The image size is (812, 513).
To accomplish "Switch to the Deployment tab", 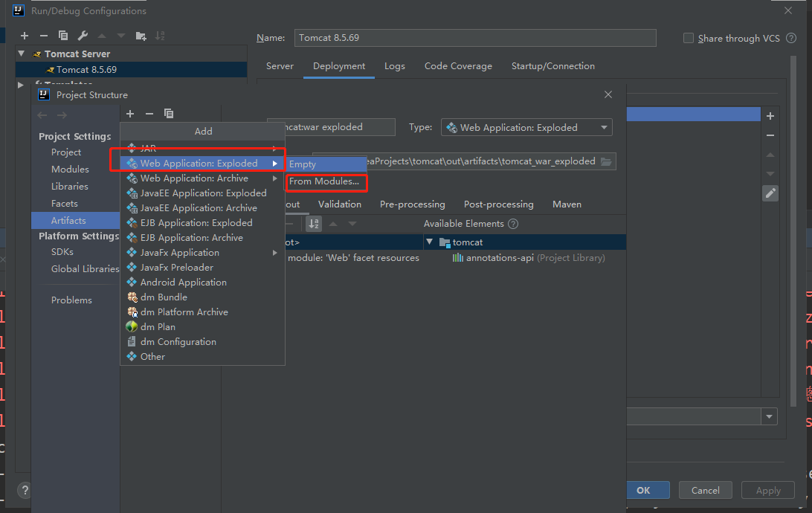I will tap(338, 66).
